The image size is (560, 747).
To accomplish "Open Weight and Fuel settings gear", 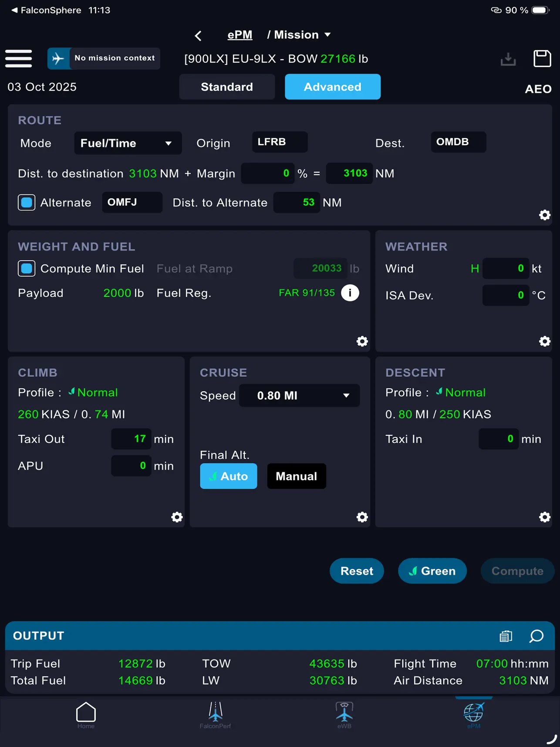I will tap(362, 341).
